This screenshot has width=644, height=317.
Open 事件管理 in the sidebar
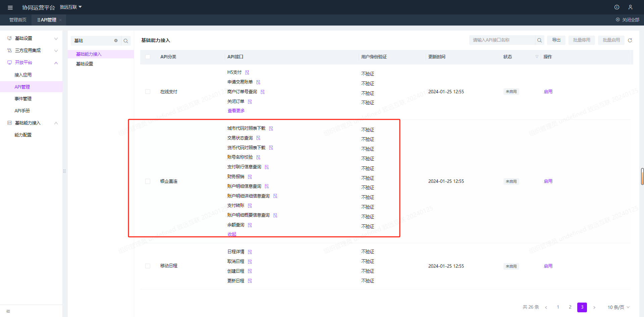point(23,99)
